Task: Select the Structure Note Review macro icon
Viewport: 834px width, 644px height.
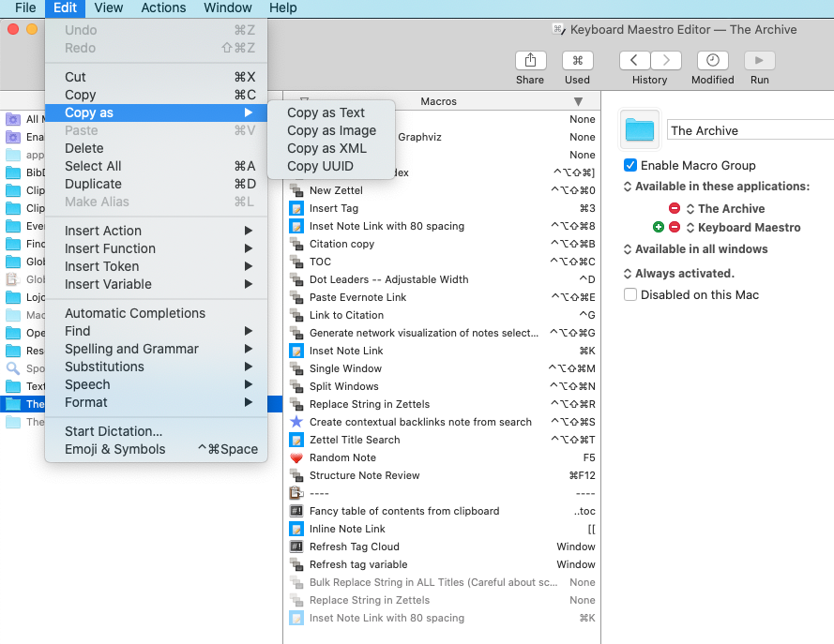Action: (x=296, y=475)
